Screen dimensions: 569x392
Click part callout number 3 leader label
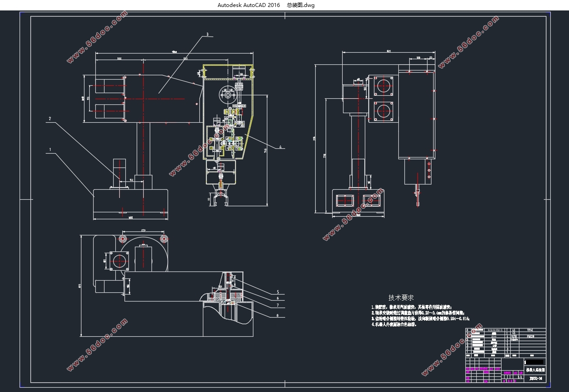207,34
